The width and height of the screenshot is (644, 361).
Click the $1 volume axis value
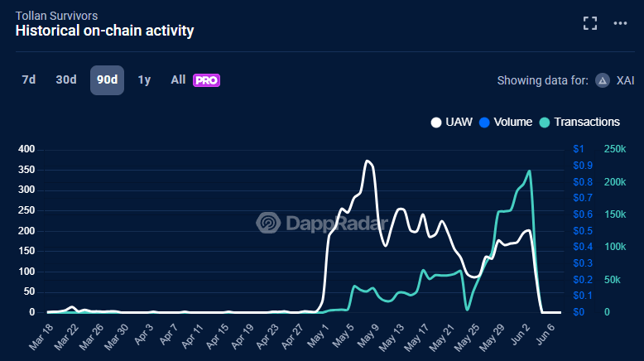pos(579,149)
